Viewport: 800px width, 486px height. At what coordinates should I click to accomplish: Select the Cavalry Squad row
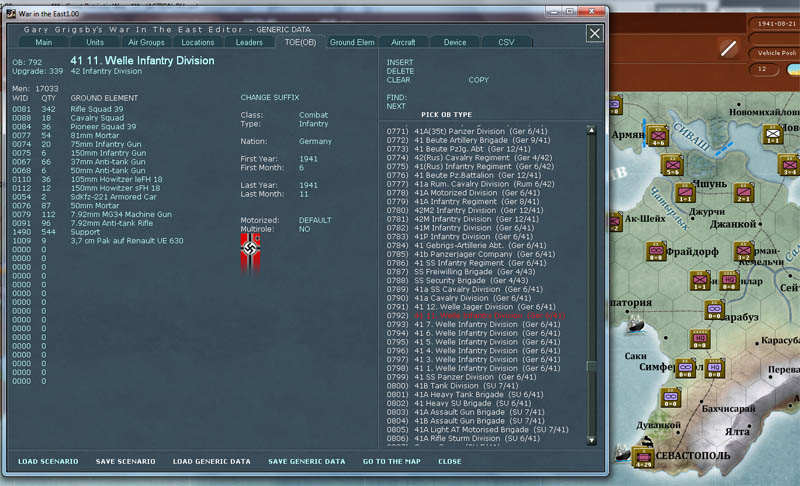(x=68, y=118)
